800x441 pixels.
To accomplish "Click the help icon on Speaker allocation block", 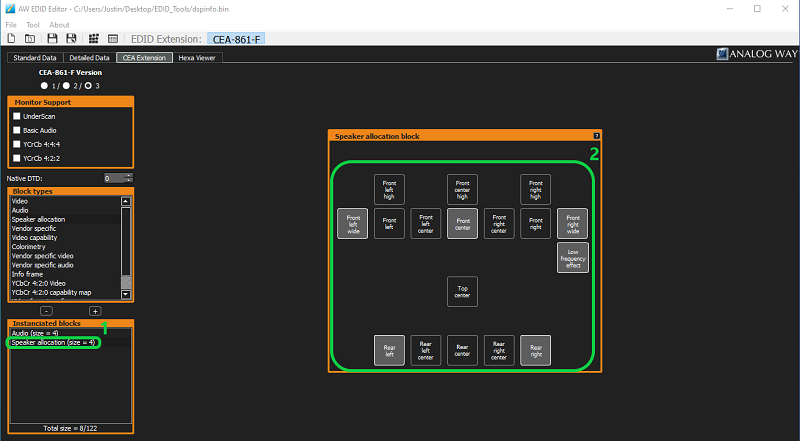I will point(596,136).
